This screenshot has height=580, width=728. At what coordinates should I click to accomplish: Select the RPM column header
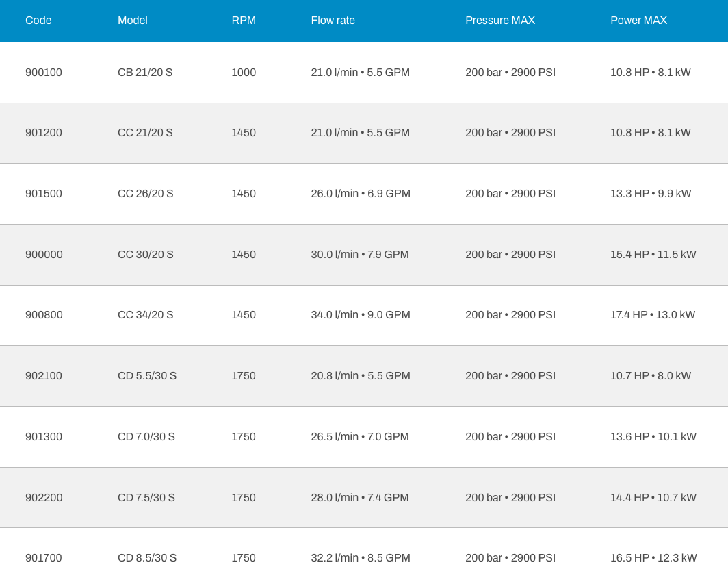pos(244,21)
